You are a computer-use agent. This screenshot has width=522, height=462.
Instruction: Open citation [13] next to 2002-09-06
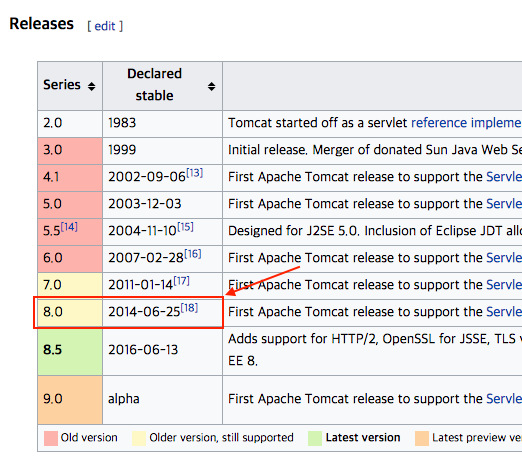pyautogui.click(x=195, y=173)
